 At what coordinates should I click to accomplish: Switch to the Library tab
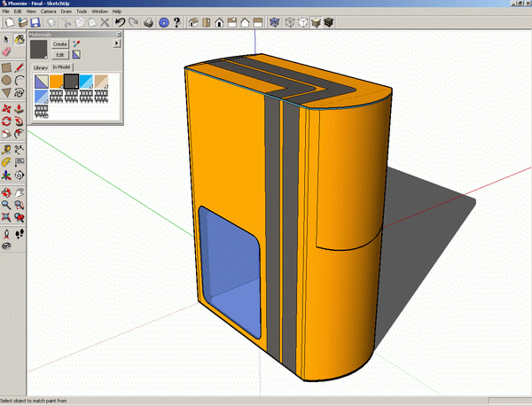point(40,66)
